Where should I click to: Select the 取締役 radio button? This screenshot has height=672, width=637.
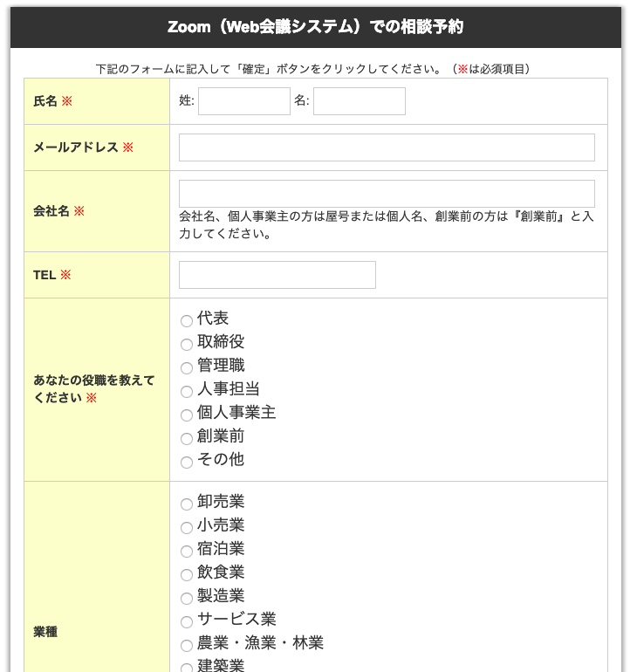point(187,344)
